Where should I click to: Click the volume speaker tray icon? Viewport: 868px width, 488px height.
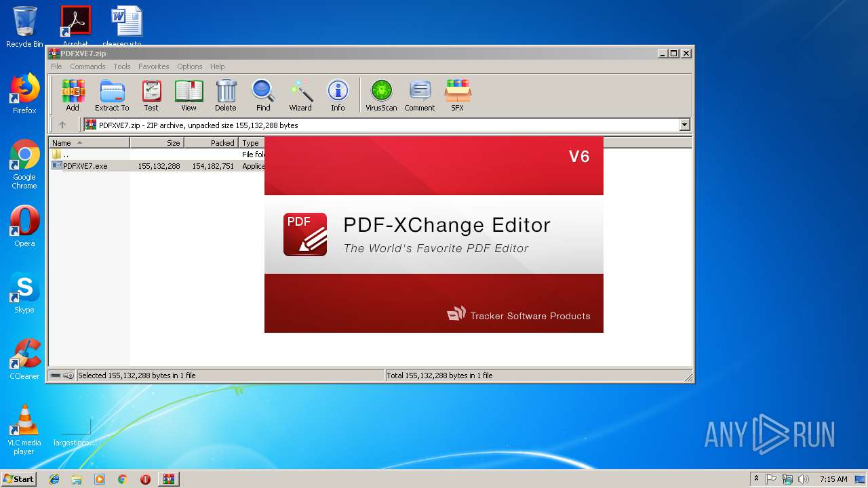pos(804,479)
